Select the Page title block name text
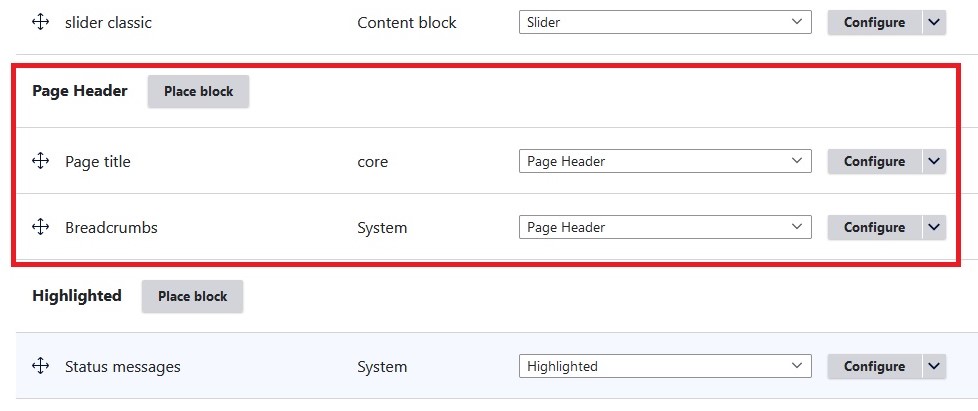The height and width of the screenshot is (411, 978). tap(98, 161)
